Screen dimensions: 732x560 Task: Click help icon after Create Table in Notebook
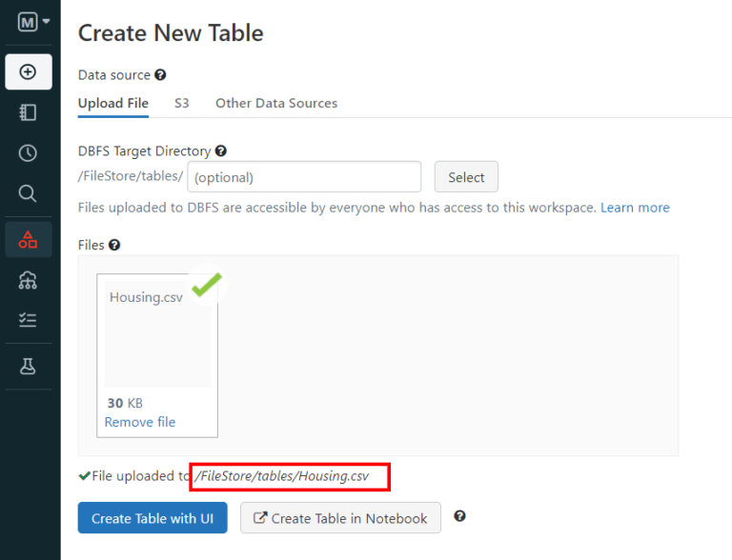tap(460, 516)
